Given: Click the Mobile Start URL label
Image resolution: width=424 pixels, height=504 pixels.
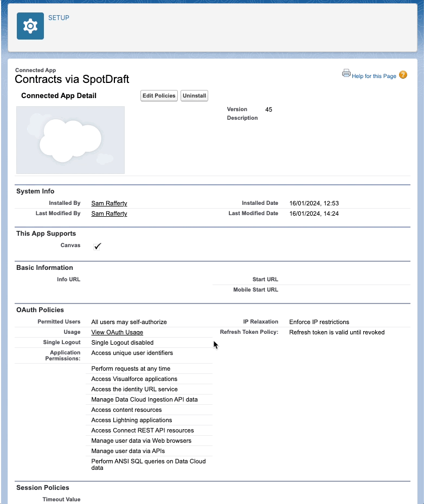Looking at the screenshot, I should tap(256, 289).
